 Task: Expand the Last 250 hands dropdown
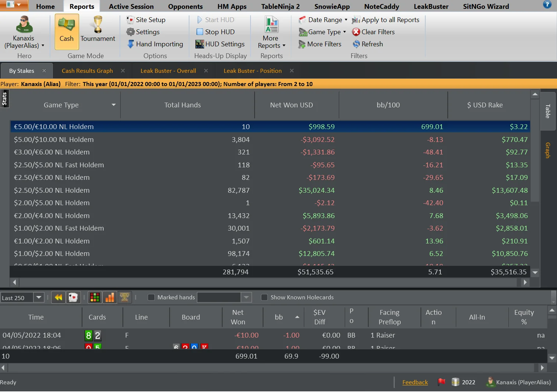39,297
